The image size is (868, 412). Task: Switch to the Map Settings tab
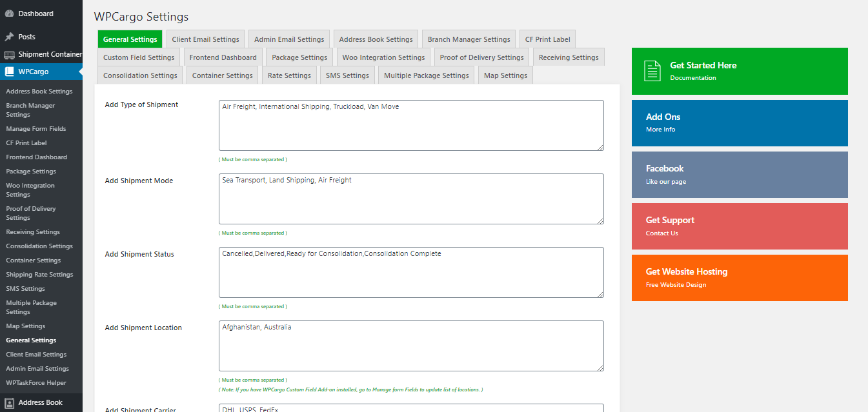[x=505, y=75]
